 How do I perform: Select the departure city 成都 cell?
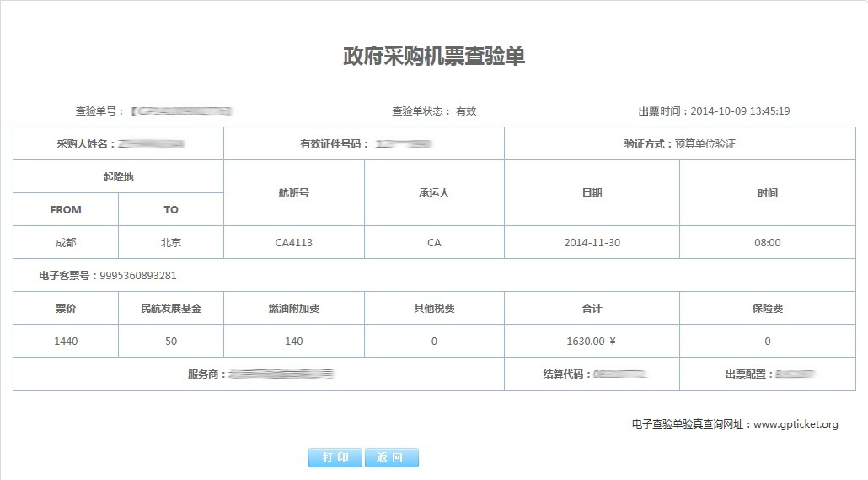coord(66,243)
